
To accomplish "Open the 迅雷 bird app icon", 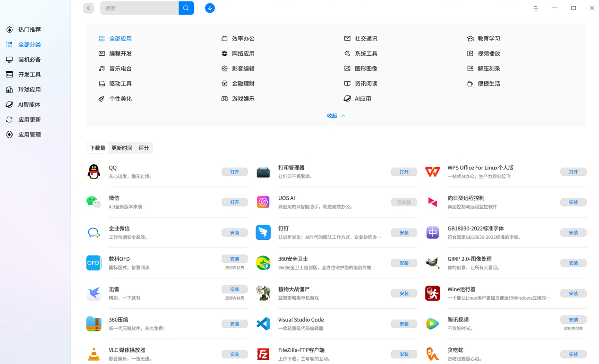I will (x=94, y=293).
